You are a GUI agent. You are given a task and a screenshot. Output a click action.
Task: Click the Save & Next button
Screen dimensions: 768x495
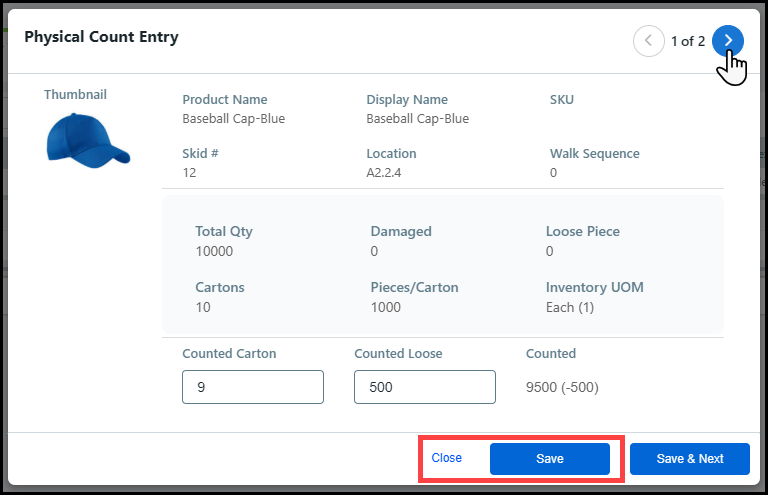[690, 459]
